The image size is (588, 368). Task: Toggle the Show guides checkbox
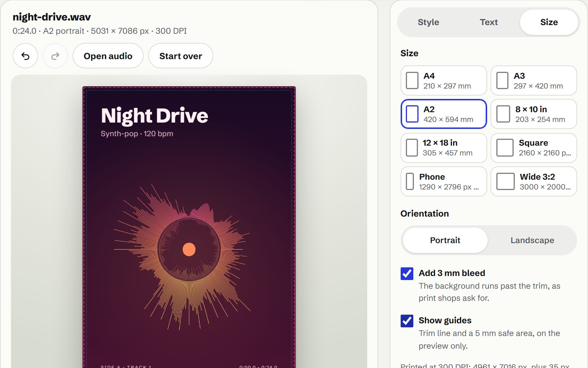coord(407,321)
